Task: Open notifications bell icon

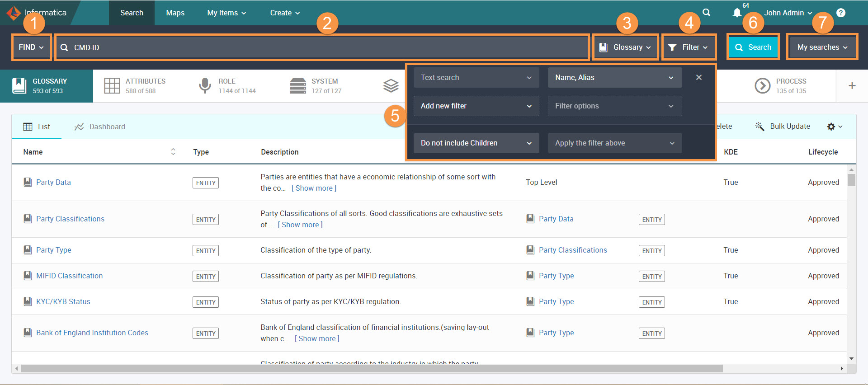Action: [x=737, y=13]
